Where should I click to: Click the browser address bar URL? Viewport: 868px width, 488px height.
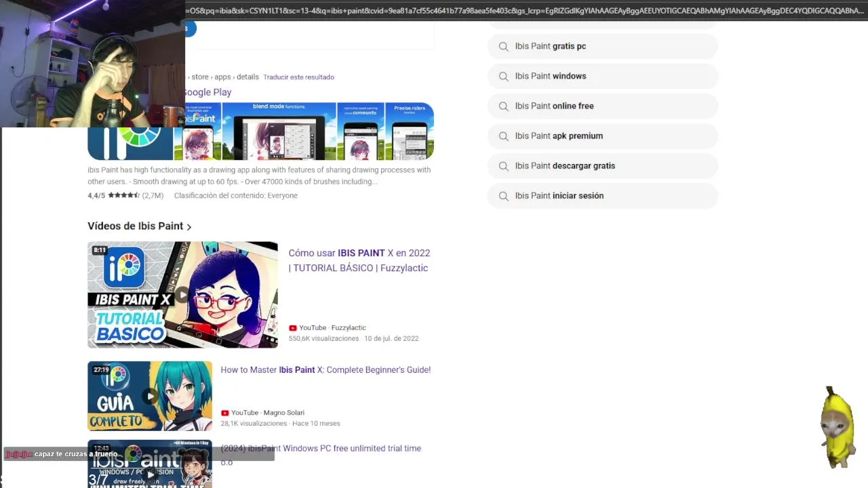click(526, 11)
